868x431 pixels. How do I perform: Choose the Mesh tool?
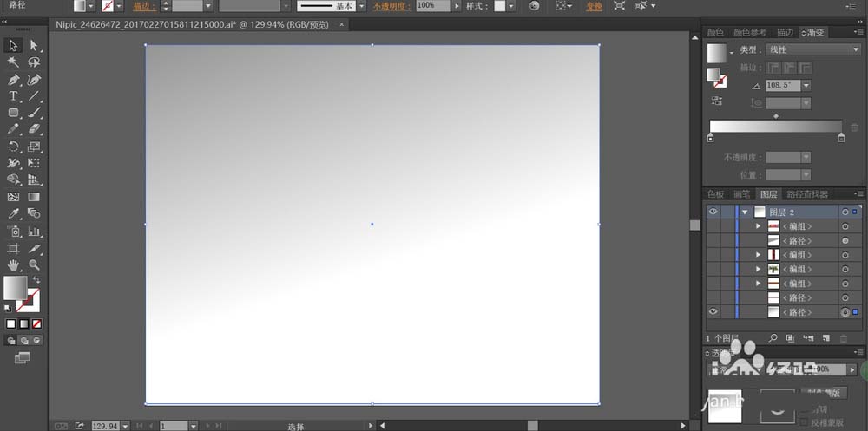(x=13, y=197)
